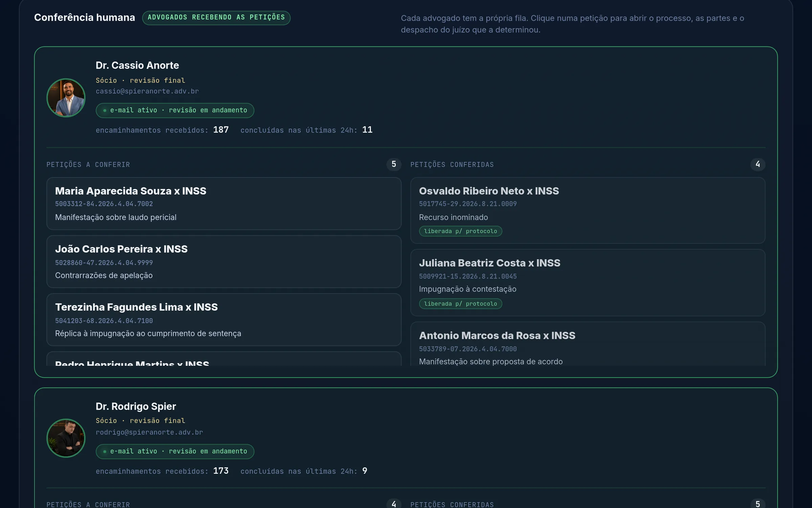Click Cassio's encaminhamentos recebidos value 187
This screenshot has width=812, height=508.
coord(221,130)
